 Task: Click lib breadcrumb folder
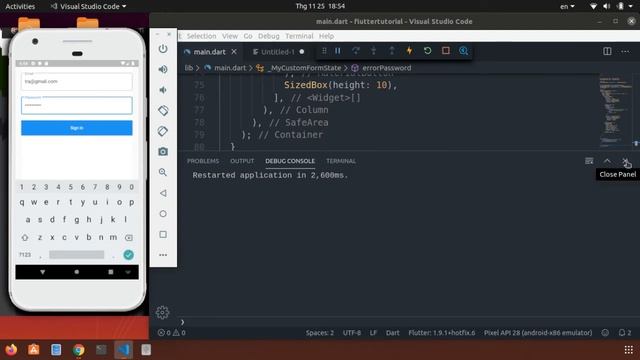pos(189,68)
